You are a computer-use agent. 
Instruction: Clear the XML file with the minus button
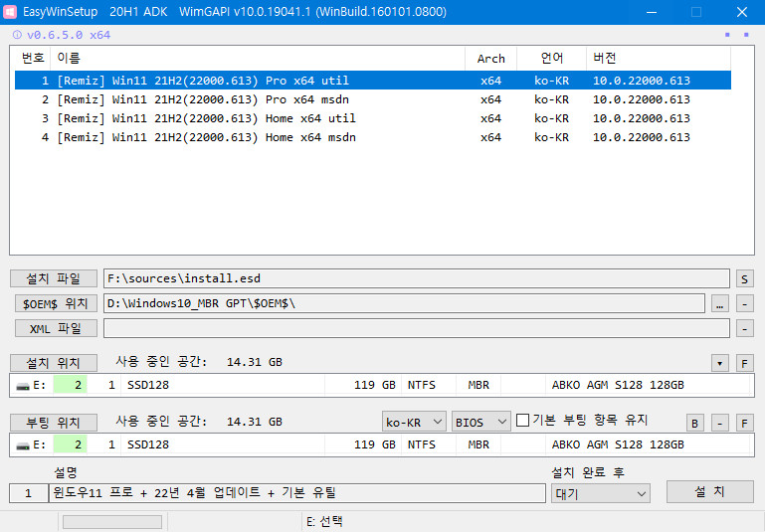click(744, 329)
